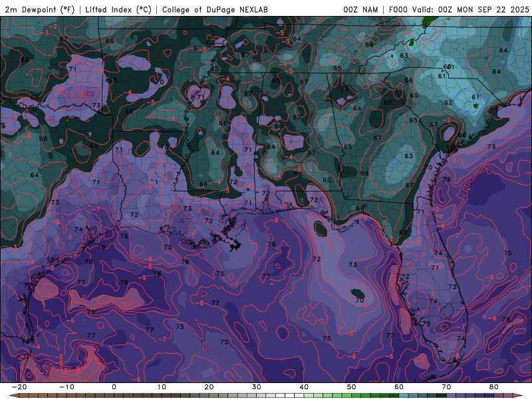Click the -20 label on the color scale

pos(19,387)
